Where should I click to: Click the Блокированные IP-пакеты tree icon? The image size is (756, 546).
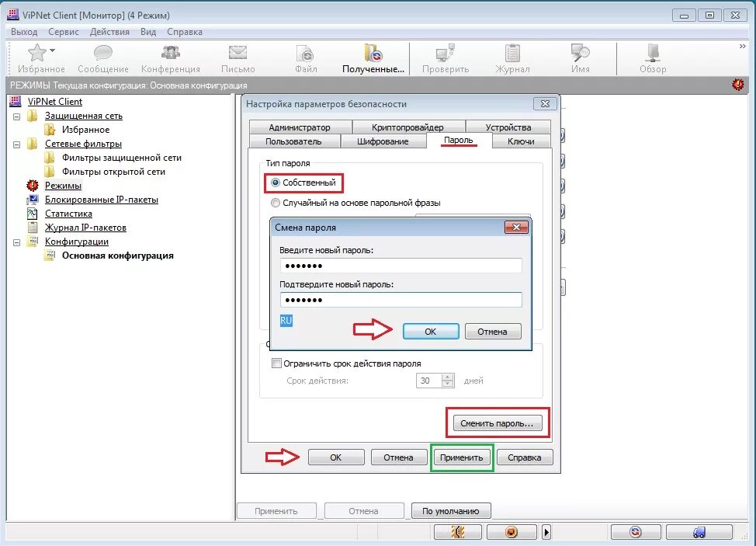(33, 199)
